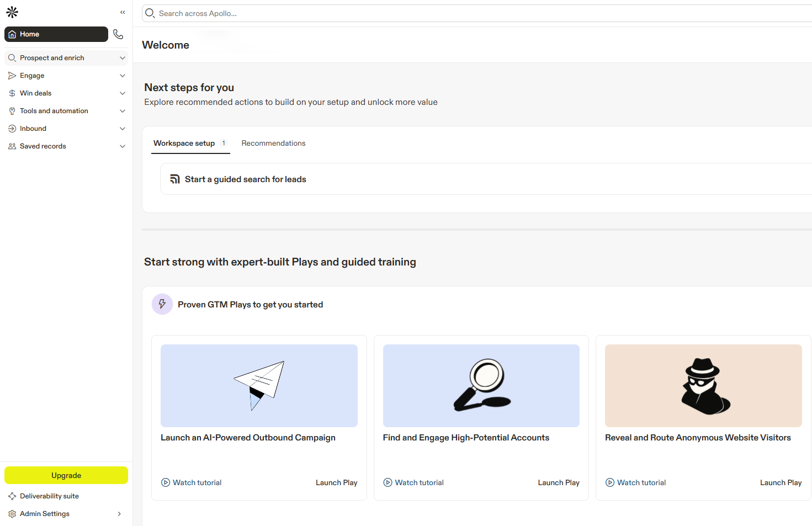Expand the Prospect and enrich menu
Image resolution: width=812 pixels, height=526 pixels.
click(123, 58)
